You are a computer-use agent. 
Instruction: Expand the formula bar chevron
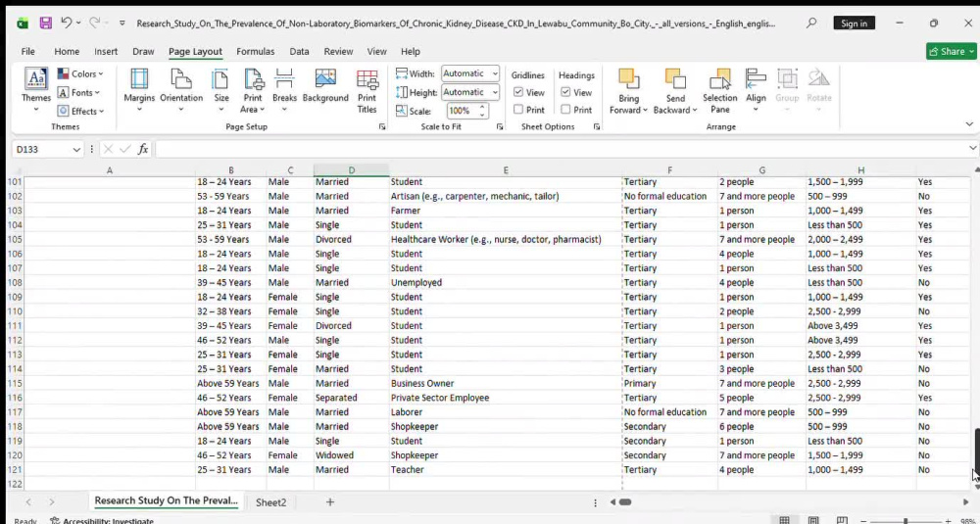tap(972, 148)
